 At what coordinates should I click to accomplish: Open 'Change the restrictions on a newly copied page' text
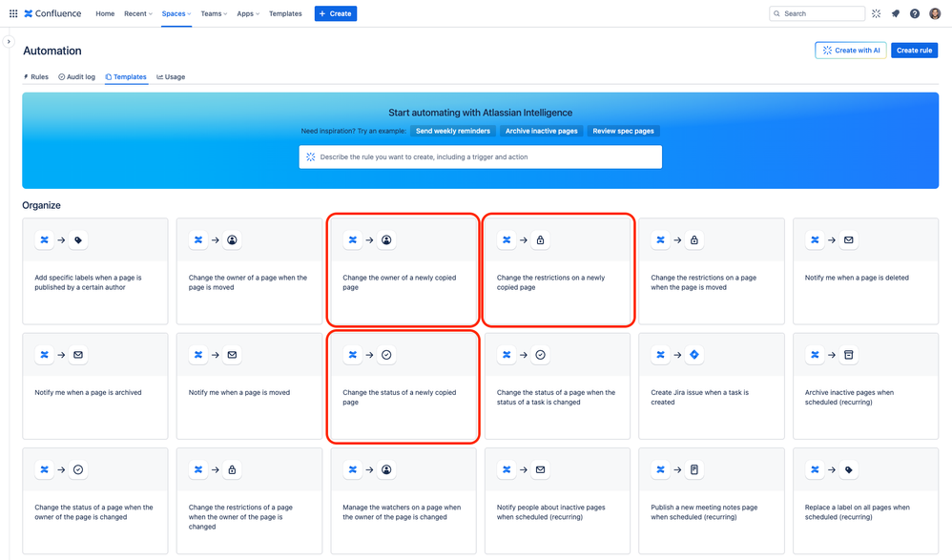click(550, 282)
